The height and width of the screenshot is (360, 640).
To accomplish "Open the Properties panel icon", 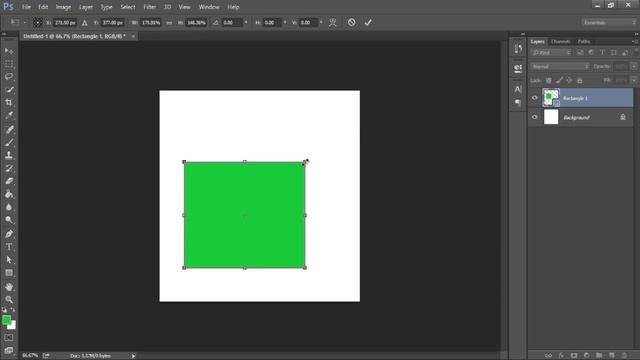I will (x=518, y=68).
